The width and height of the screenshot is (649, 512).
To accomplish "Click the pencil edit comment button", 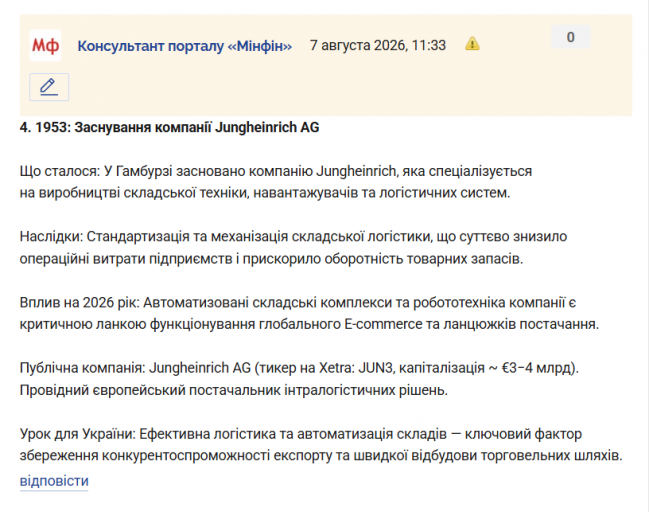I will [49, 87].
